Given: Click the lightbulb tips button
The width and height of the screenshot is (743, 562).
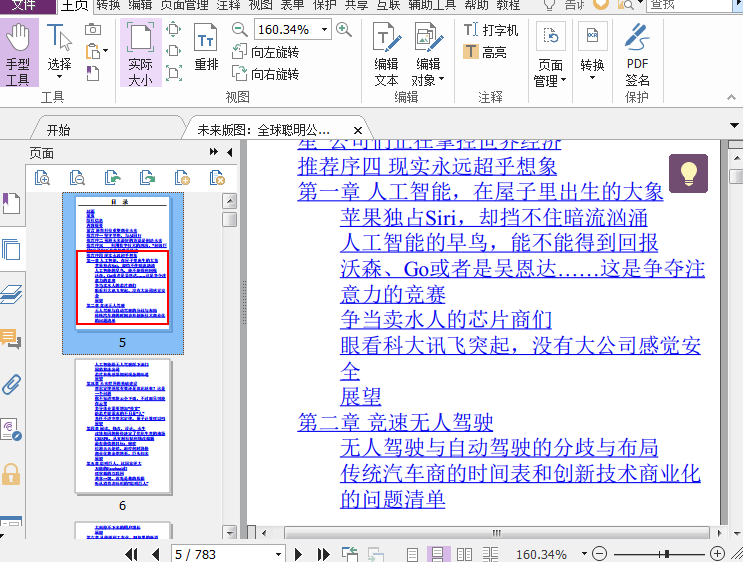Looking at the screenshot, I should click(x=689, y=173).
